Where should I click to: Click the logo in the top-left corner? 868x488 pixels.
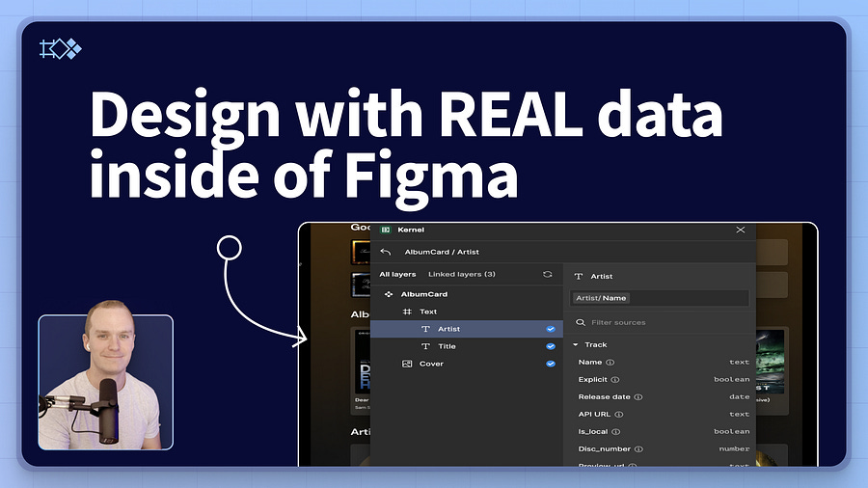[61, 49]
